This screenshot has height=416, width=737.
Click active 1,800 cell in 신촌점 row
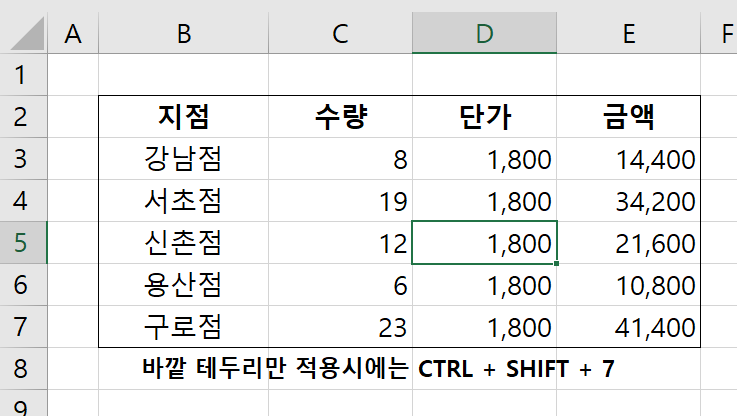click(485, 243)
